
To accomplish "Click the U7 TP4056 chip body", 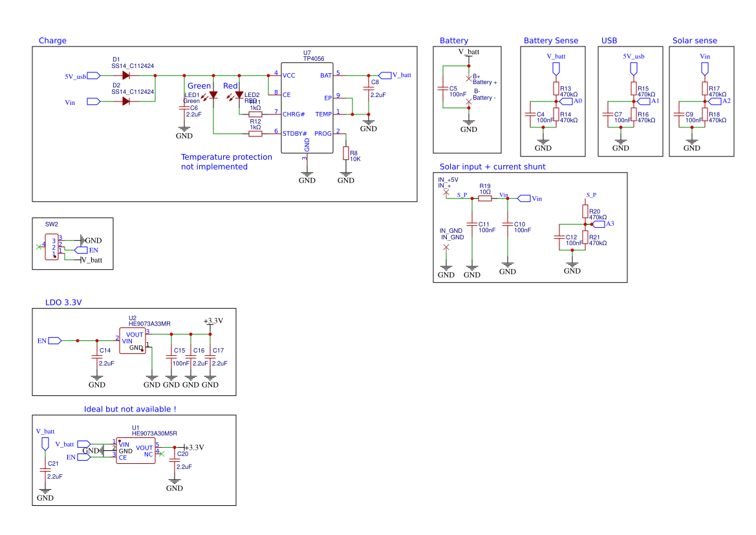I will [307, 108].
